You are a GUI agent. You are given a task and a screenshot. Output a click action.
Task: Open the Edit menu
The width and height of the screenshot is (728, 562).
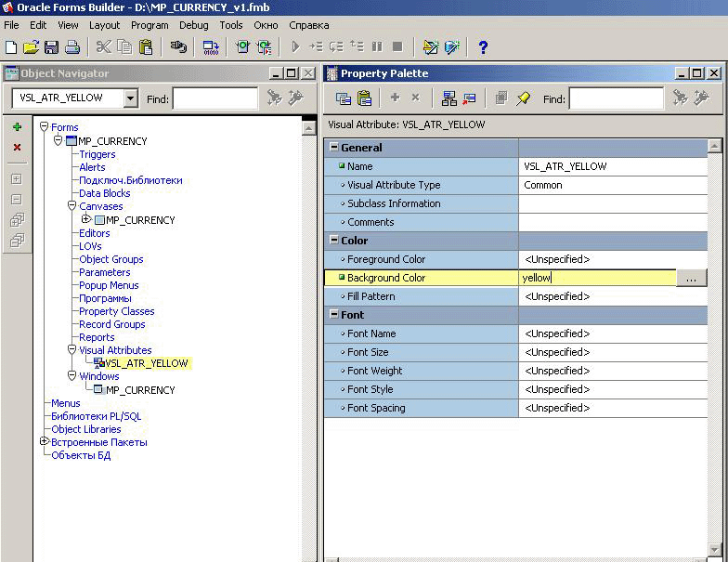(x=38, y=25)
